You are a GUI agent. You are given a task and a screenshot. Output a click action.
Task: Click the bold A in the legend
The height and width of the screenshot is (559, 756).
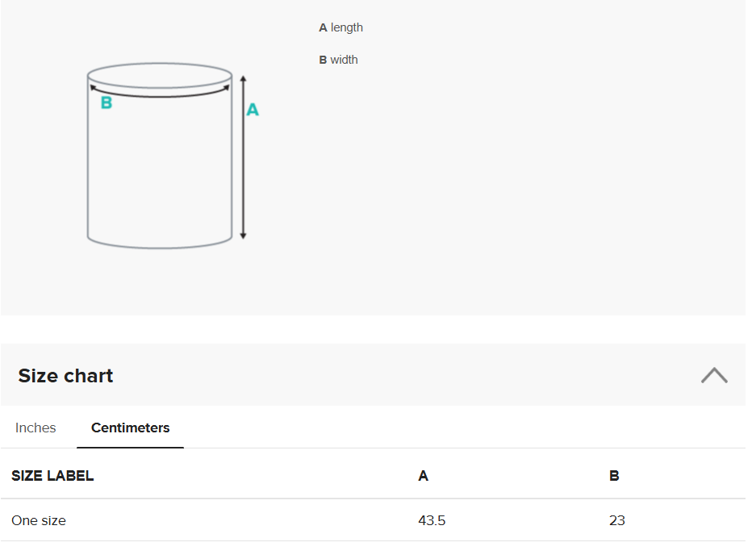click(323, 27)
